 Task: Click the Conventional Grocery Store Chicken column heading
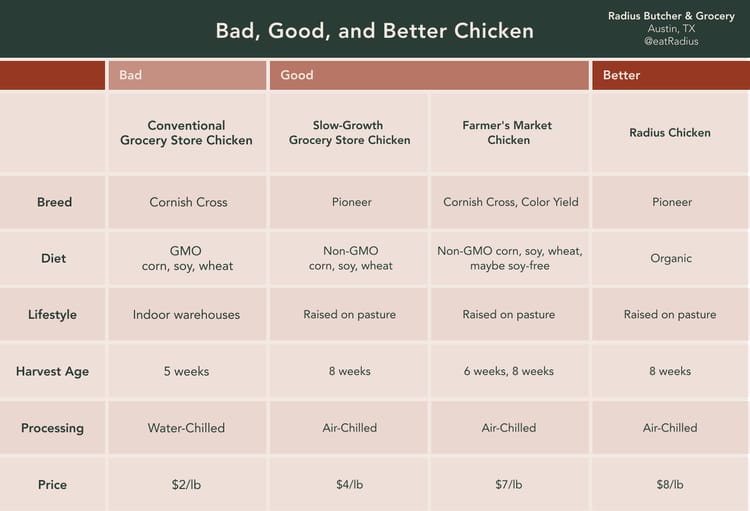tap(186, 133)
